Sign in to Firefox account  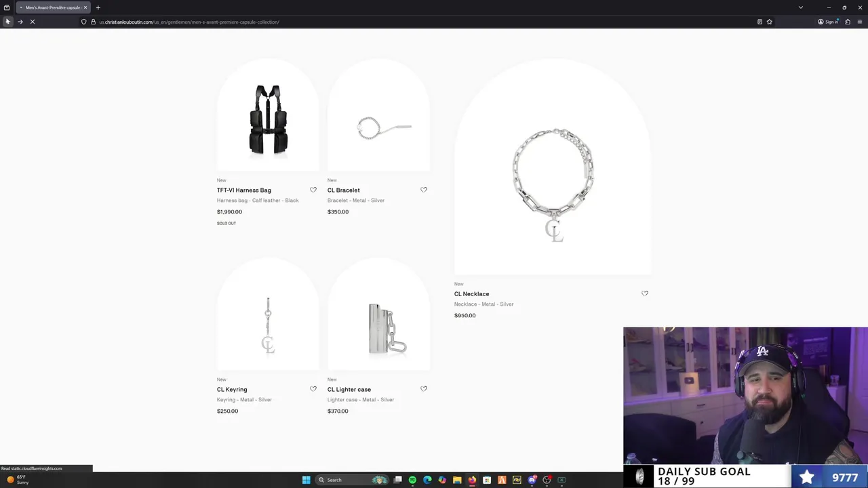(828, 22)
